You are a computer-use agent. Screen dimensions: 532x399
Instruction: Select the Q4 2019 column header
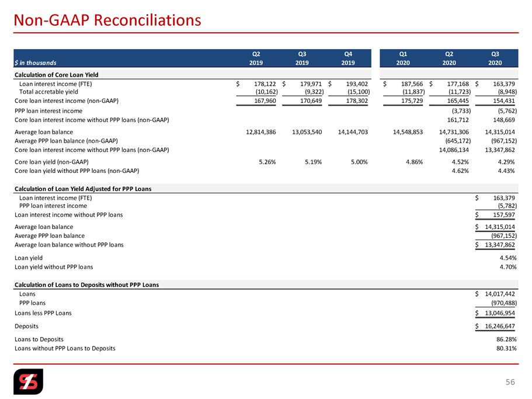tap(348, 58)
